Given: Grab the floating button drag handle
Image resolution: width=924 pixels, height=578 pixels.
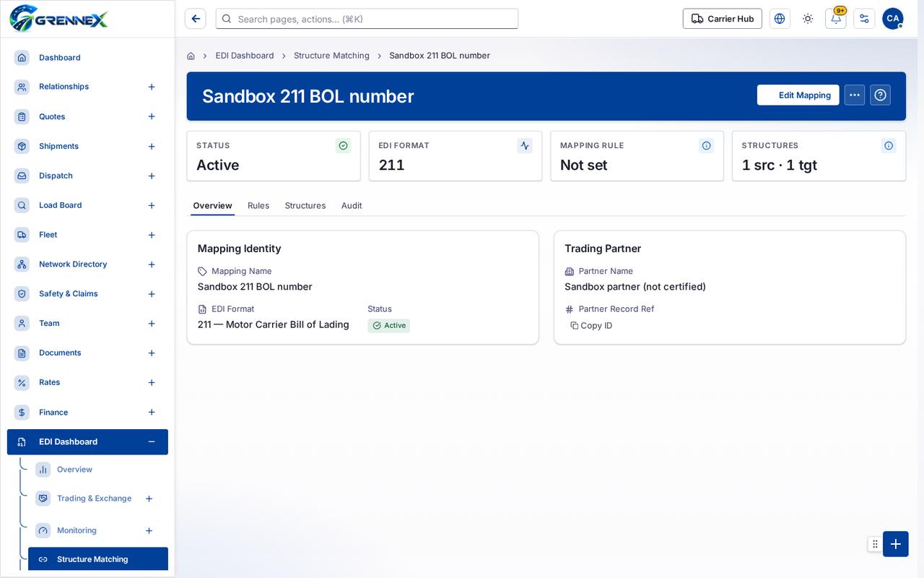Looking at the screenshot, I should [875, 544].
